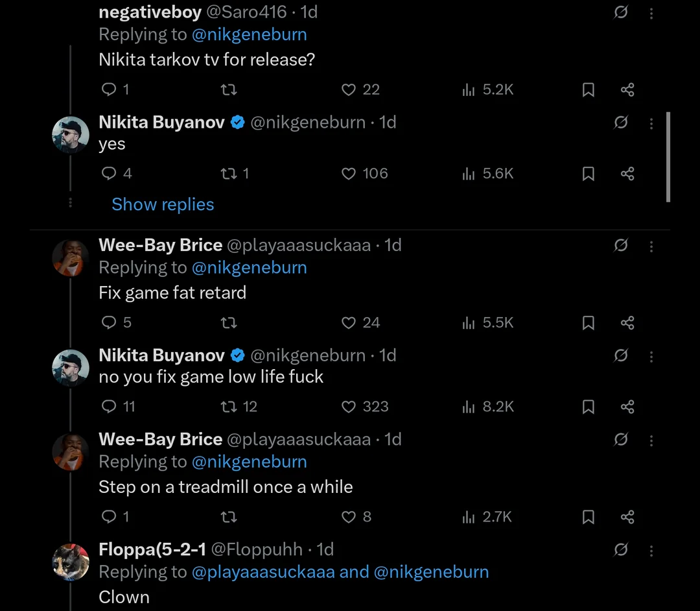Open more options on "Fix game" tweet
700x611 pixels.
point(651,246)
